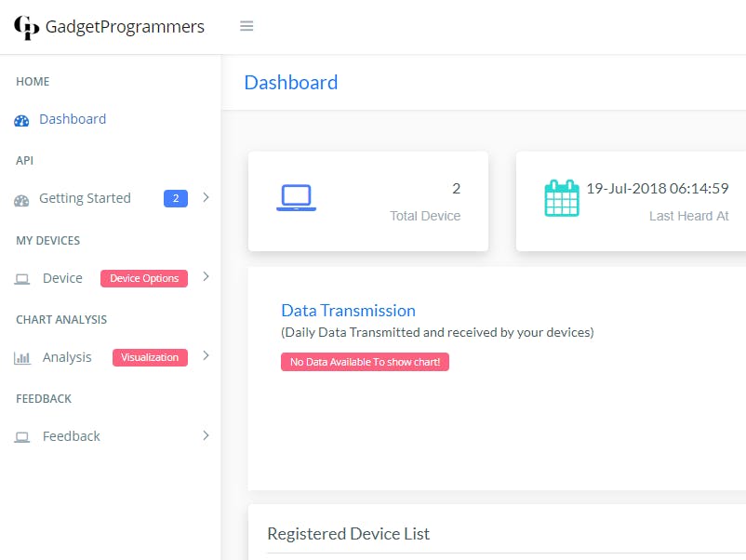Select the Dashboard pie chart icon in sidebar

[20, 119]
